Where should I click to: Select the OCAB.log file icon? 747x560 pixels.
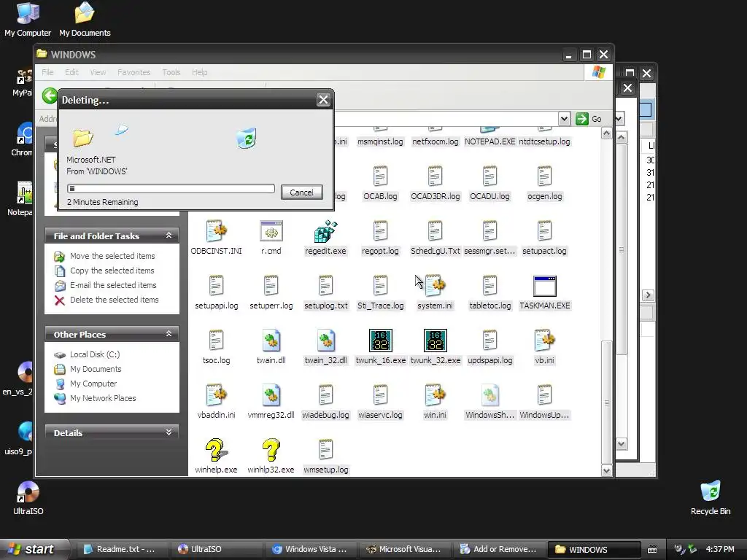380,176
